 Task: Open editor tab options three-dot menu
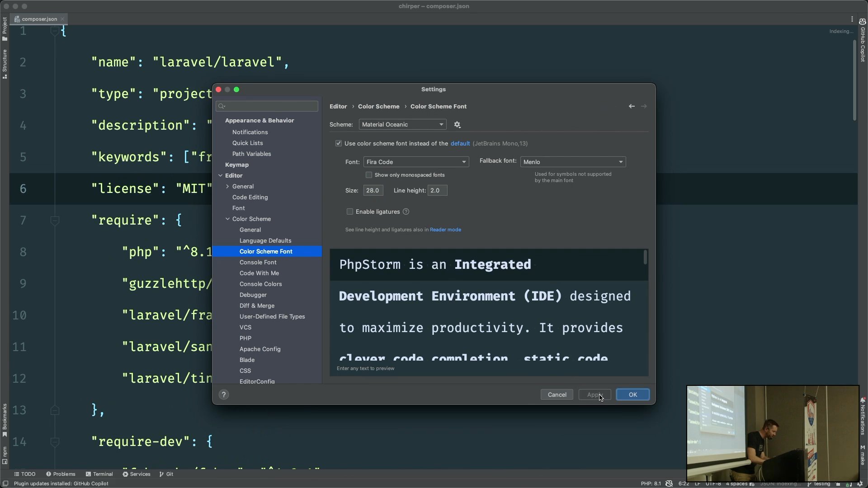[x=852, y=19]
